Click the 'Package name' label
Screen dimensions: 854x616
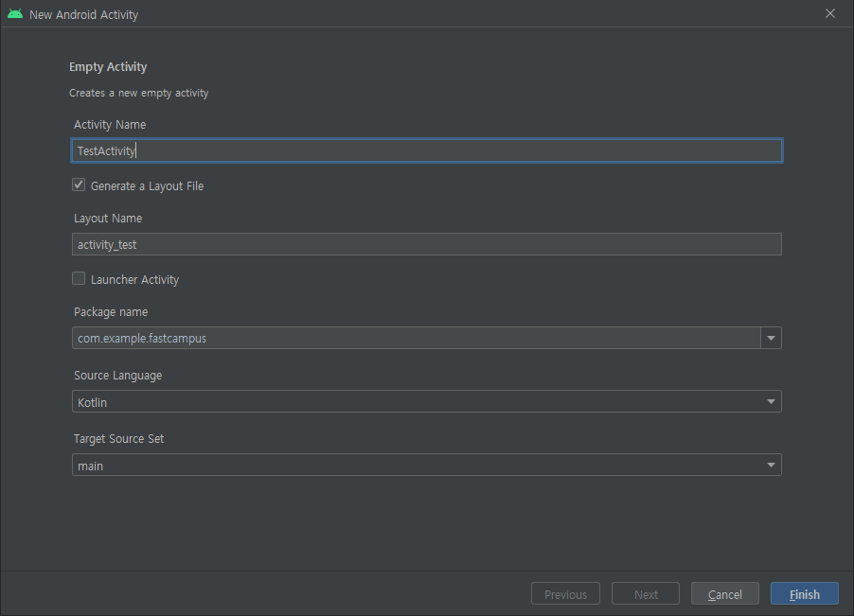point(111,312)
